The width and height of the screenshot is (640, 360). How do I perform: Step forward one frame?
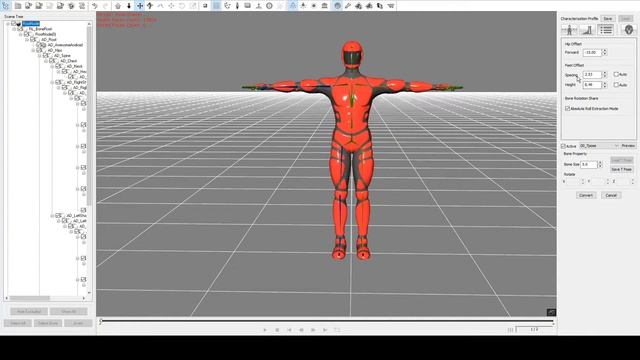pyautogui.click(x=313, y=330)
